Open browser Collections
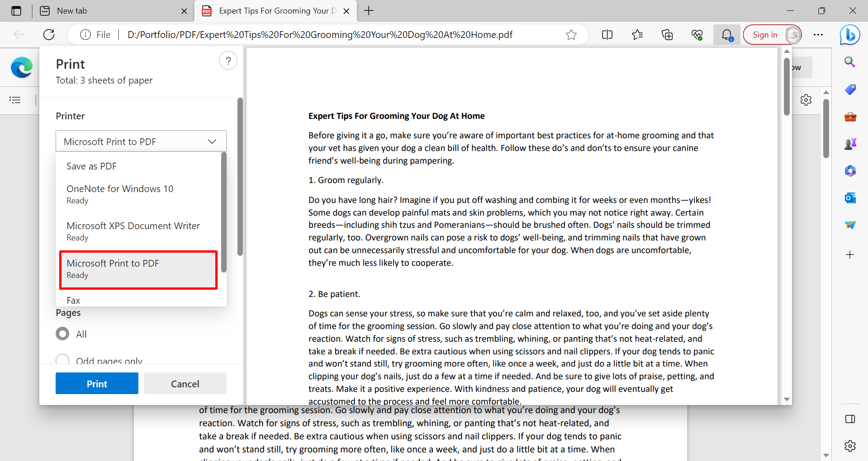The image size is (868, 461). pyautogui.click(x=667, y=34)
